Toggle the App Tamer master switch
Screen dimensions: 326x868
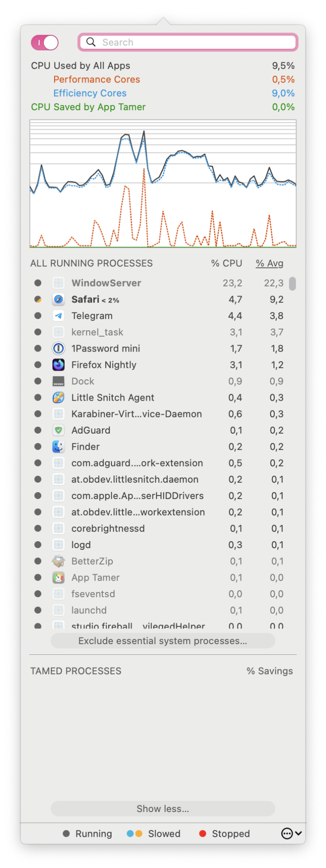(45, 42)
